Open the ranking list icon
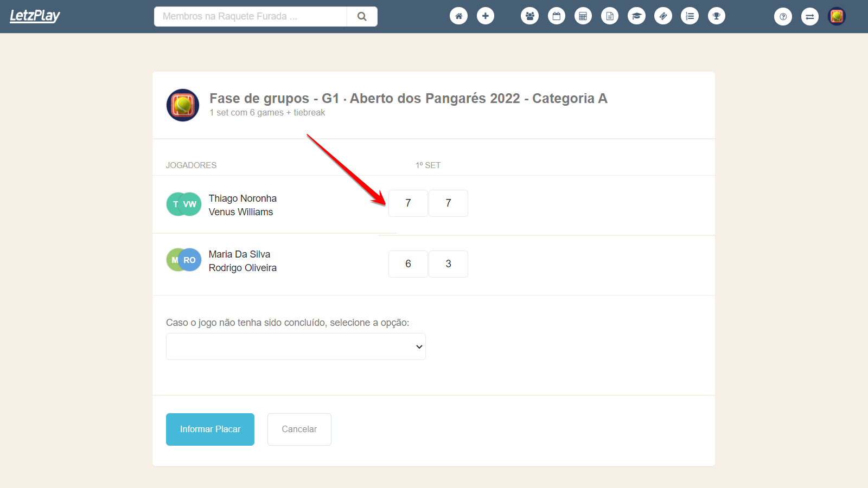This screenshot has width=868, height=488. [x=690, y=16]
